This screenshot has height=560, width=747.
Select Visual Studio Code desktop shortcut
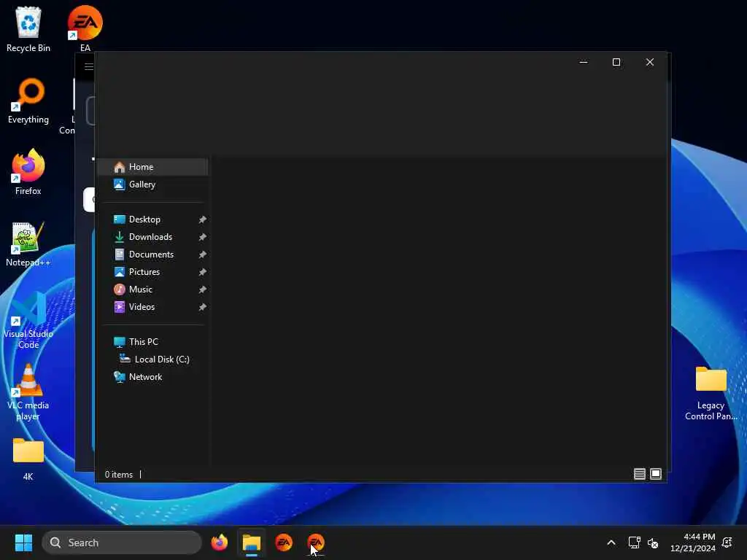coord(28,320)
